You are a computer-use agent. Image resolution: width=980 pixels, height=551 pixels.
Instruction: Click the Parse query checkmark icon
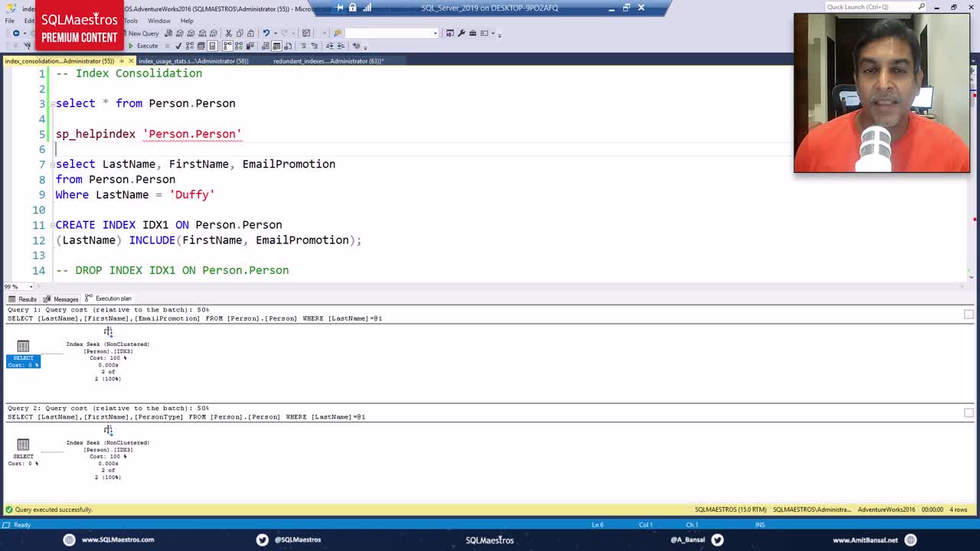(178, 46)
